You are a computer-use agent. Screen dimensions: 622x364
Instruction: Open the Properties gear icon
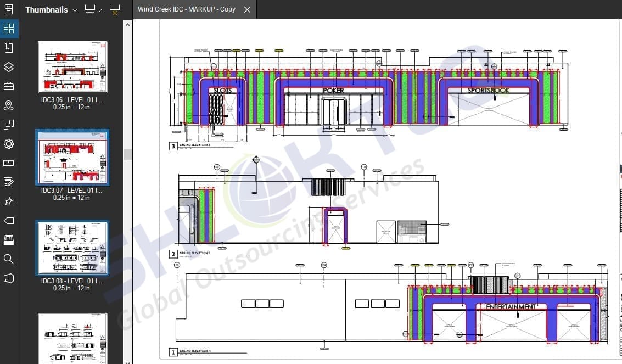tap(9, 143)
